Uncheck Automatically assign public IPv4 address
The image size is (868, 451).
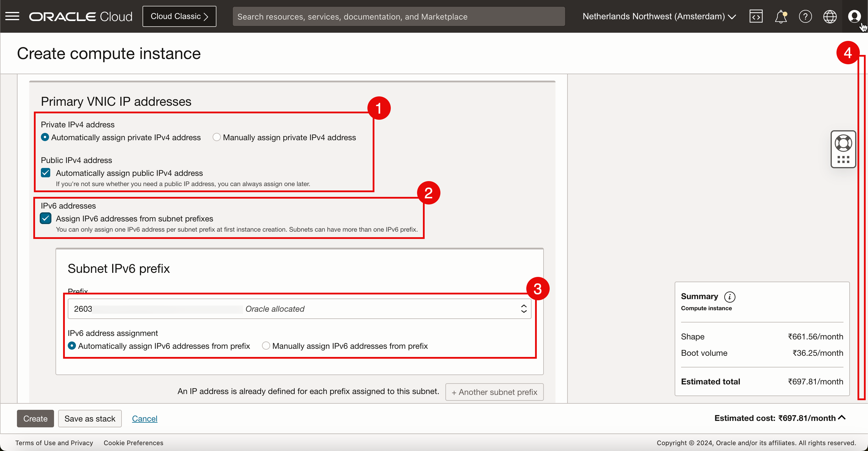(46, 173)
